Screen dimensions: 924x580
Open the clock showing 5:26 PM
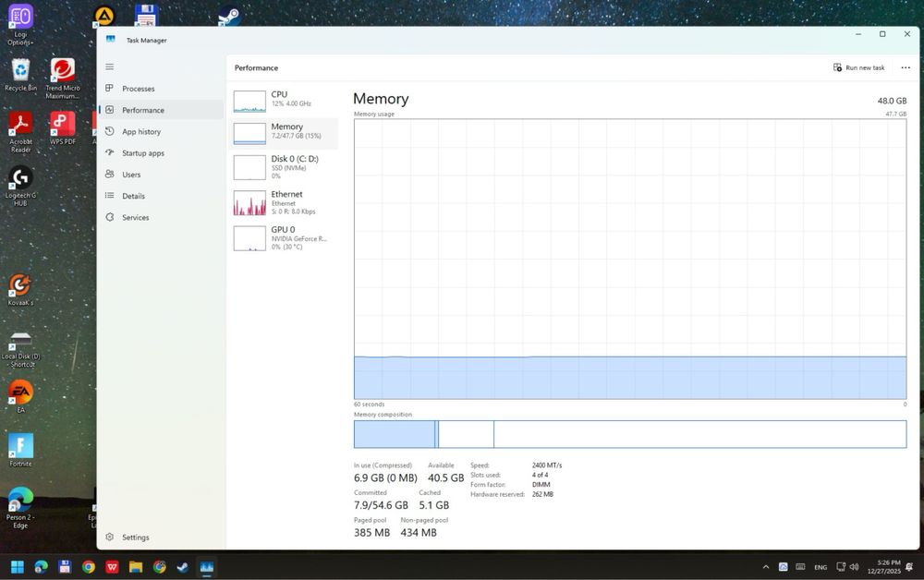point(883,567)
